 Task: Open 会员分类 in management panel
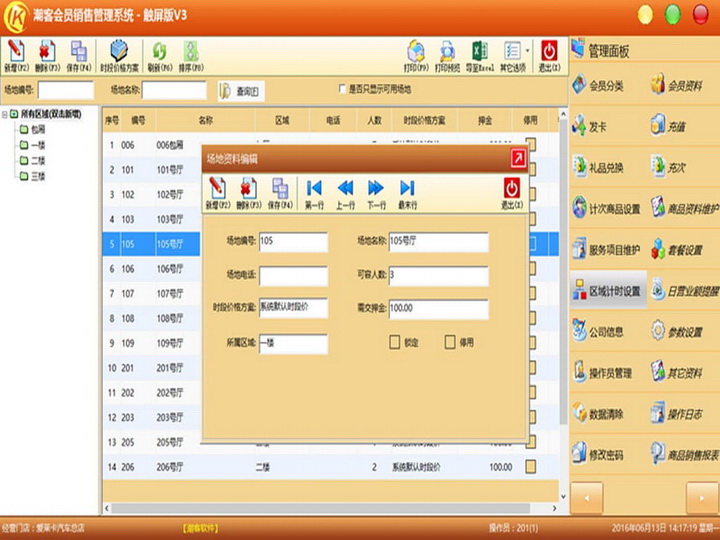point(598,85)
